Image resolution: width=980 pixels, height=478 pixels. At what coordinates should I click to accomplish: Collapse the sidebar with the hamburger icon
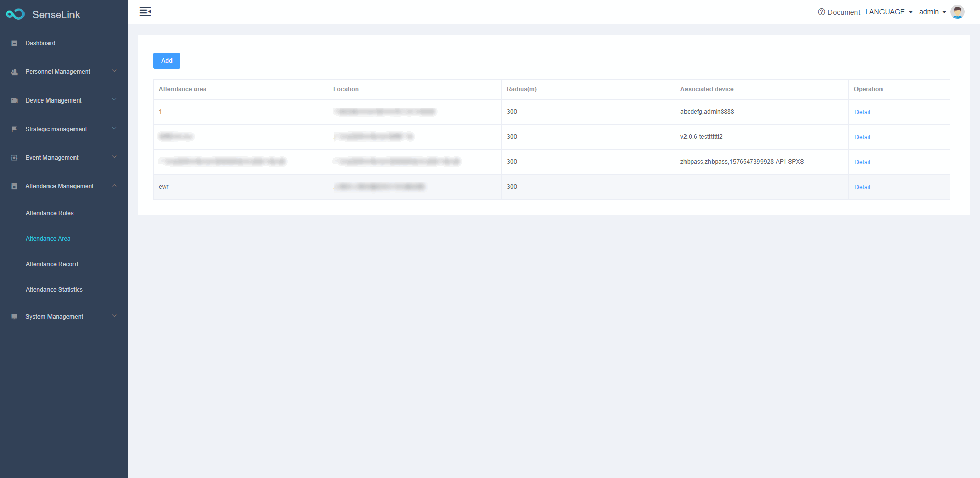pos(145,12)
